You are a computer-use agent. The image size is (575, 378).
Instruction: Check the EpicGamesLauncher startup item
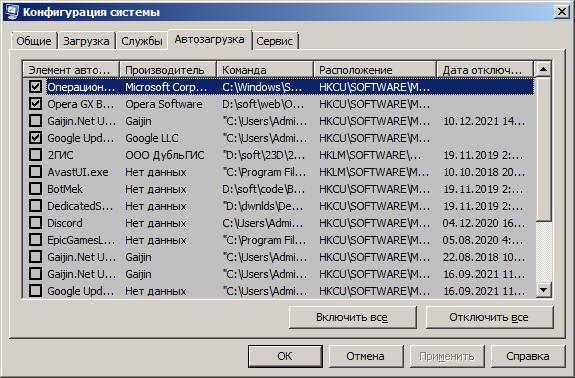[35, 240]
